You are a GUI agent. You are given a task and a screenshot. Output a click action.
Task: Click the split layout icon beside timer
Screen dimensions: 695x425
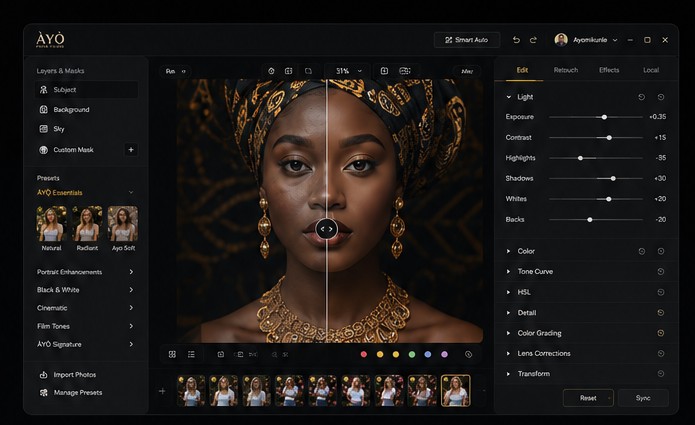pyautogui.click(x=289, y=71)
